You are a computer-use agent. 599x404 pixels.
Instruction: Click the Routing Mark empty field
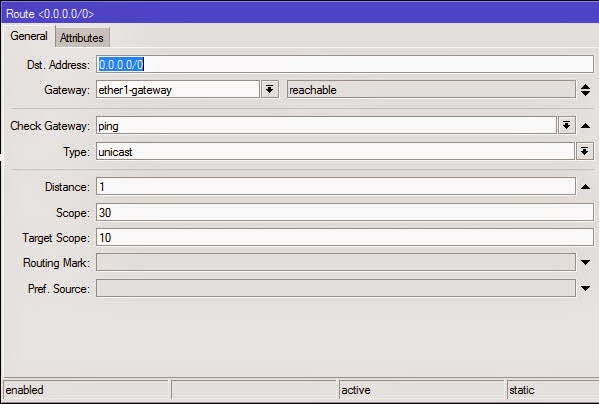[x=335, y=262]
